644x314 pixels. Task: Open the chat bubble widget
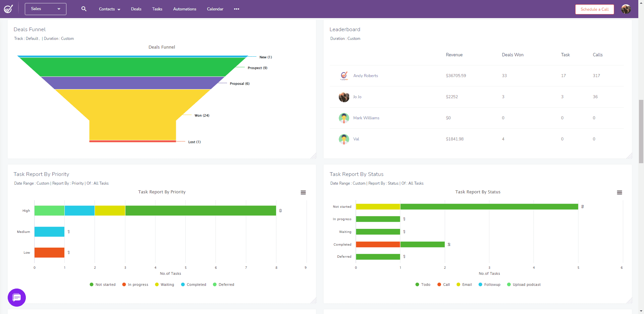pyautogui.click(x=17, y=297)
